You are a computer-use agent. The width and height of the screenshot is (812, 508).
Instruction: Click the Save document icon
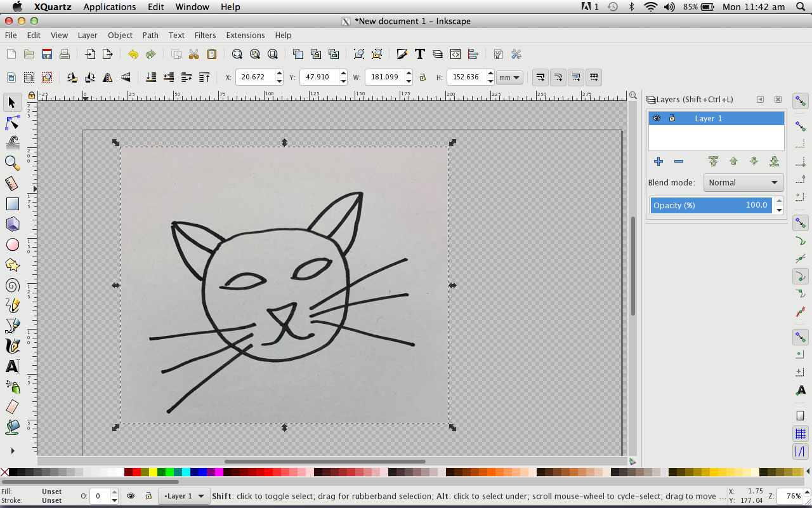(47, 55)
